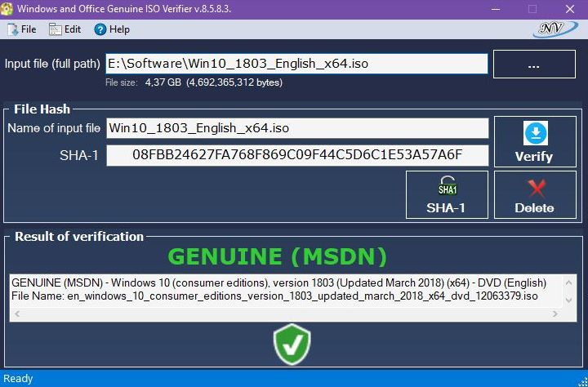Screen dimensions: 588x387
Task: Click the Name of input file field
Action: [297, 128]
